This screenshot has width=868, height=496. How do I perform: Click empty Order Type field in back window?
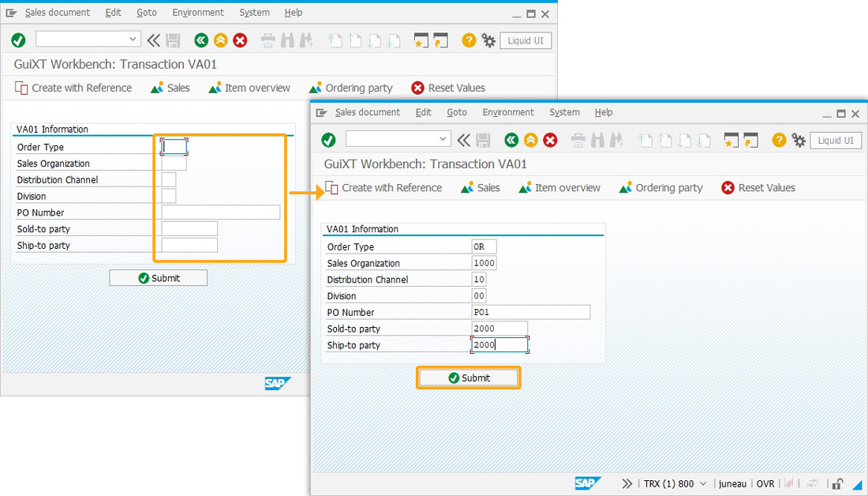coord(174,147)
